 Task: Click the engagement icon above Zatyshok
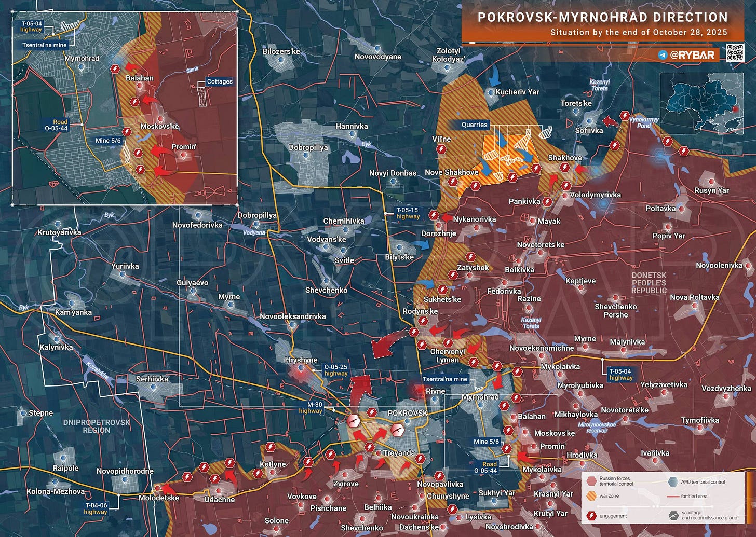click(470, 257)
